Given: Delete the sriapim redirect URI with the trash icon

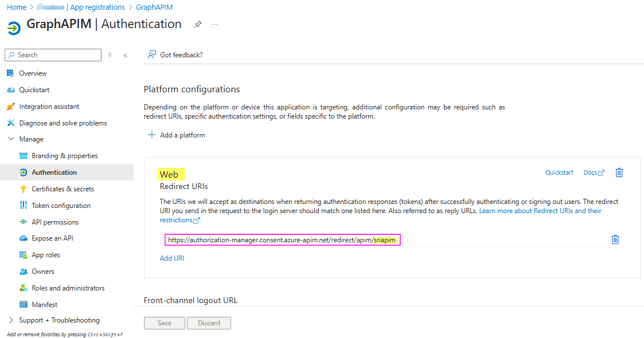Looking at the screenshot, I should pyautogui.click(x=615, y=239).
